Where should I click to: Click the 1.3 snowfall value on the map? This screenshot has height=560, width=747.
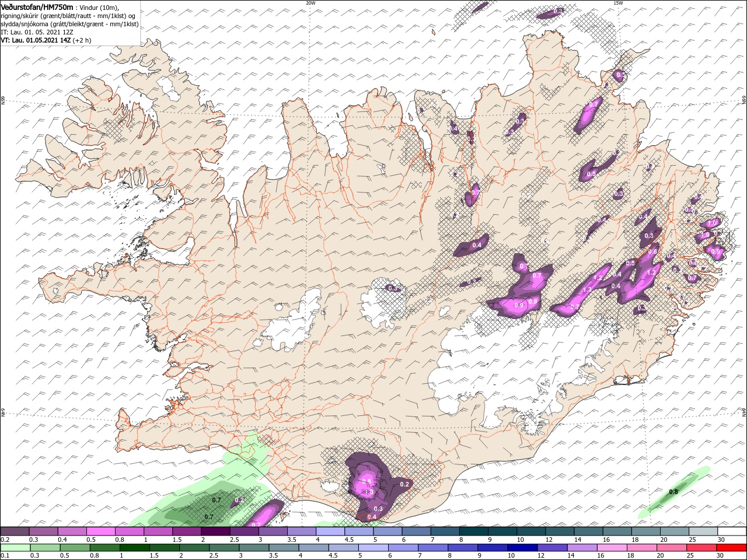[x=587, y=289]
